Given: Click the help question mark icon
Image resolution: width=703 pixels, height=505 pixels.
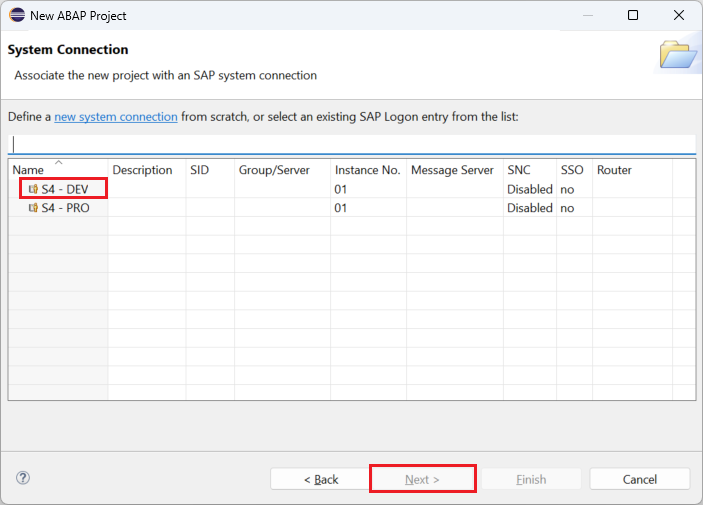Looking at the screenshot, I should click(x=23, y=478).
